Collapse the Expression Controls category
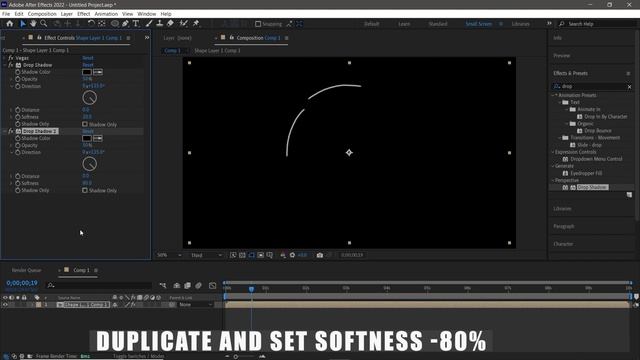Screen dimensions: 640x360 (x=553, y=152)
